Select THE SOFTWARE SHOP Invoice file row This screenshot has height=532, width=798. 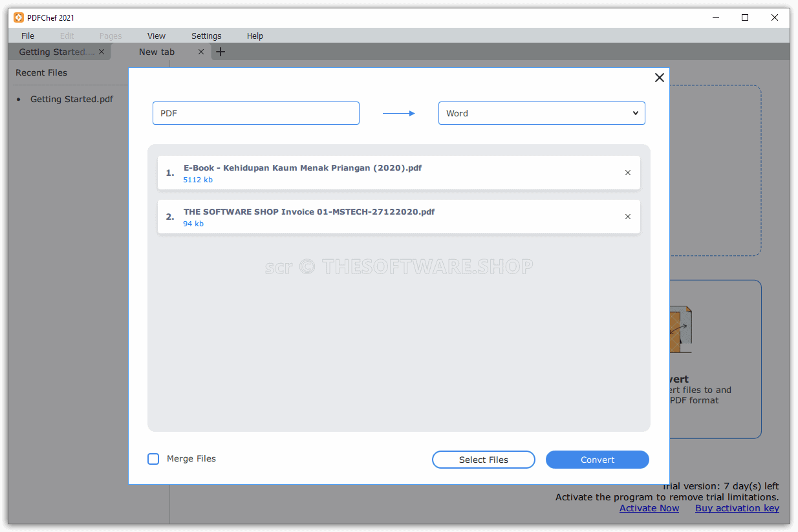(x=399, y=217)
